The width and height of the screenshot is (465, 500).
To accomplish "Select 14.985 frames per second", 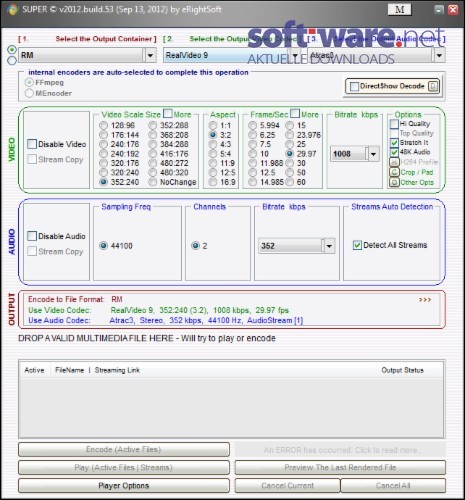I will (253, 182).
